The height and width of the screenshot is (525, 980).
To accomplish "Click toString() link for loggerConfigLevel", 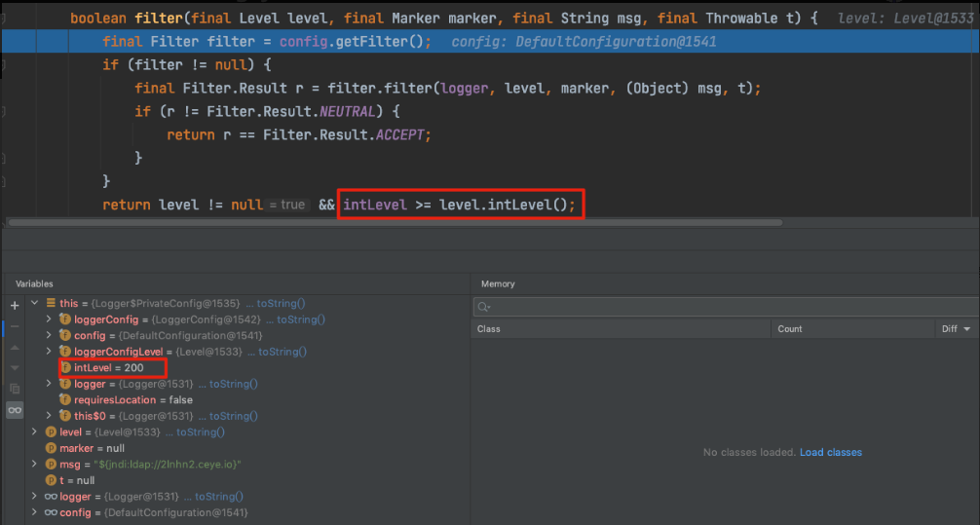I will (x=283, y=352).
